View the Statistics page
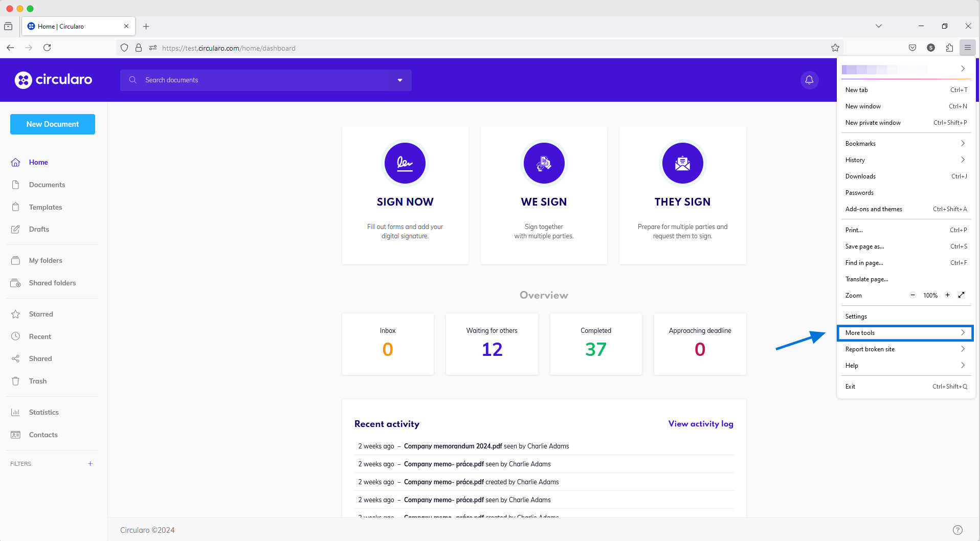Image resolution: width=980 pixels, height=541 pixels. (43, 412)
